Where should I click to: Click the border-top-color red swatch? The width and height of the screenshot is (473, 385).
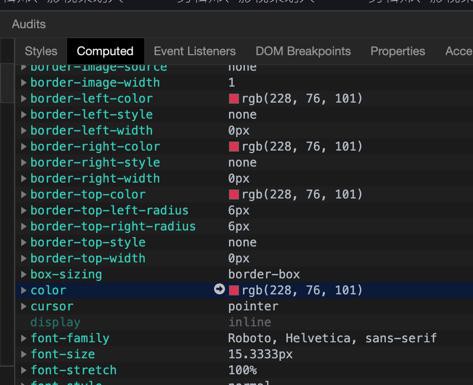tap(234, 195)
